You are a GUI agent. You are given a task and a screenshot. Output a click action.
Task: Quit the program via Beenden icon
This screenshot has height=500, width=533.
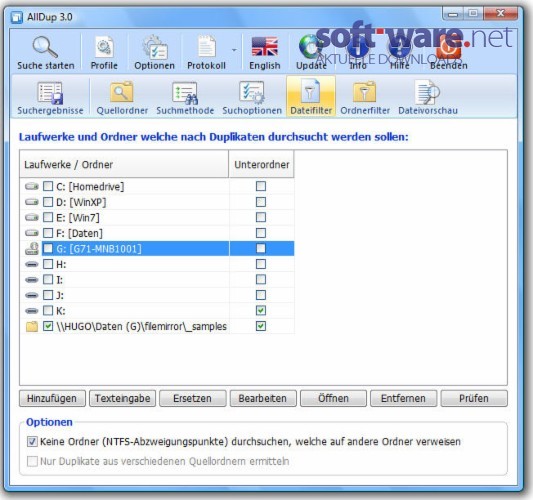(x=449, y=53)
